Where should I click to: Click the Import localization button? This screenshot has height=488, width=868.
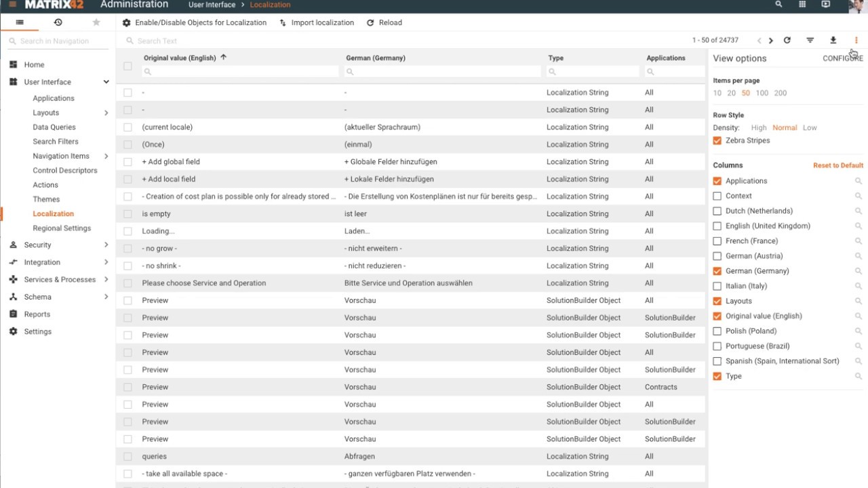point(322,22)
